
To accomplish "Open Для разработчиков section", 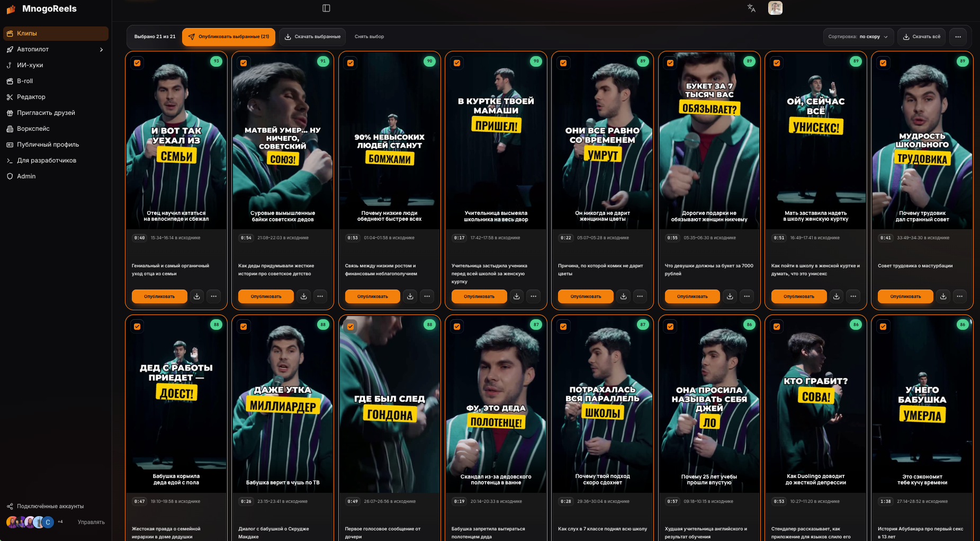I will click(56, 160).
